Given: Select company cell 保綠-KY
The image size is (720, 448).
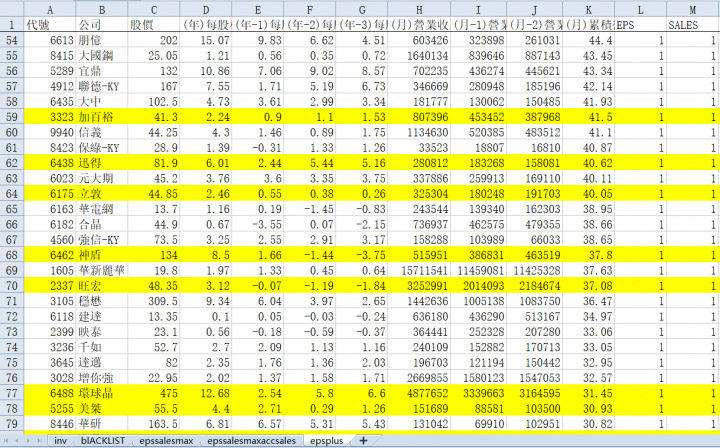Looking at the screenshot, I should tap(101, 147).
